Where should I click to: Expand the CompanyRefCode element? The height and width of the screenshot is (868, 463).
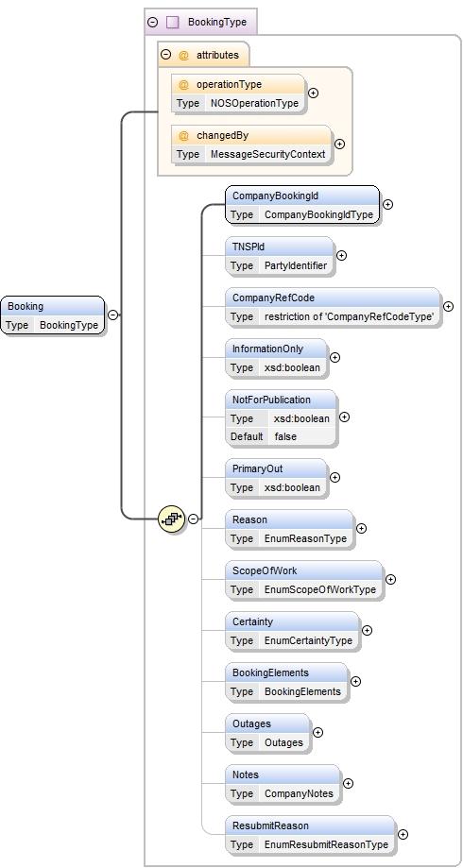(448, 306)
